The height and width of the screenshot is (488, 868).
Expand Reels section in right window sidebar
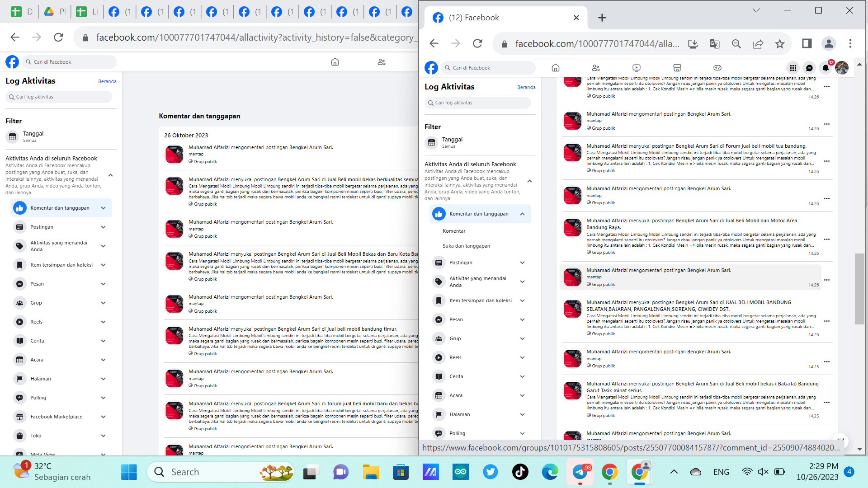523,357
